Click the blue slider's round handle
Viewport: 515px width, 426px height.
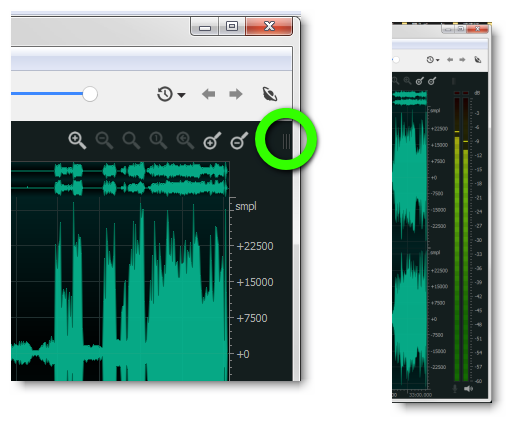point(90,94)
